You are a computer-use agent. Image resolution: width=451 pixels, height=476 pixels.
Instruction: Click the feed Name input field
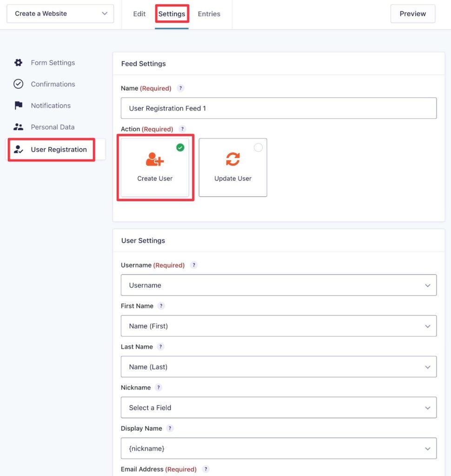(278, 108)
